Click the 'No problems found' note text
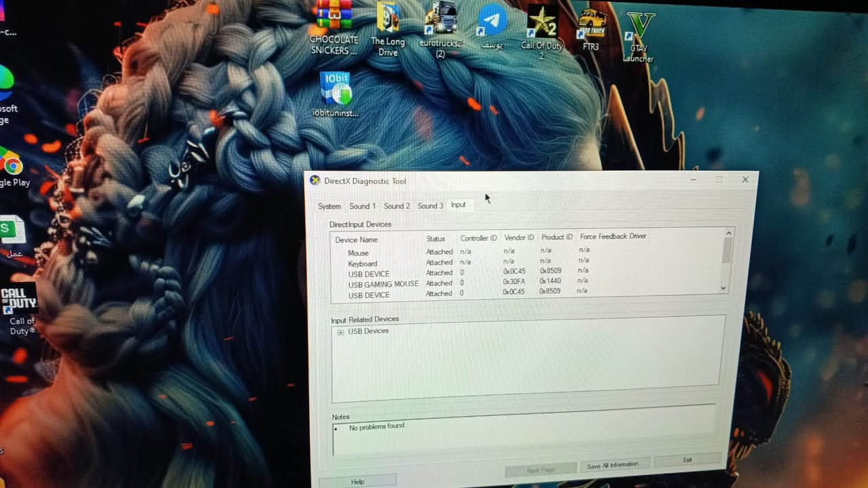868x488 pixels. point(376,427)
